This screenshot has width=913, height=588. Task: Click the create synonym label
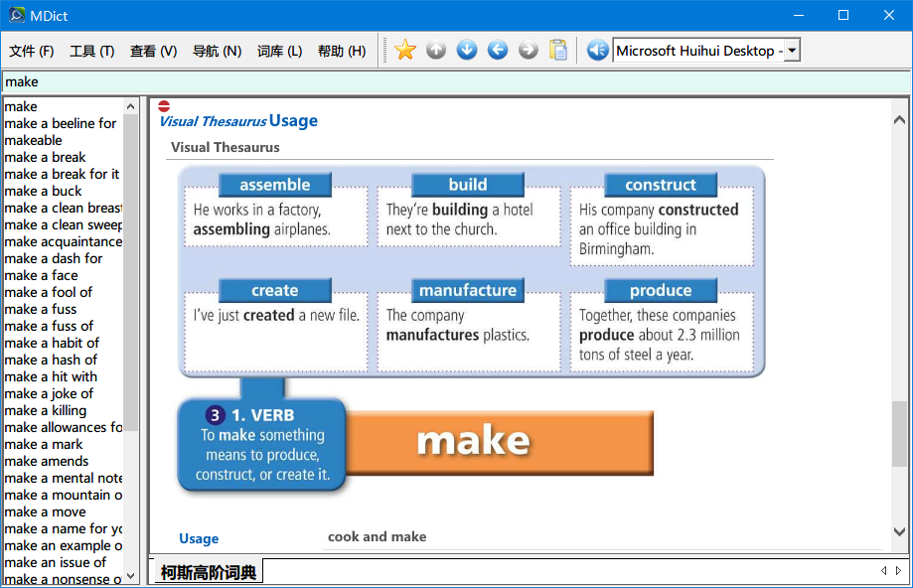pos(275,290)
